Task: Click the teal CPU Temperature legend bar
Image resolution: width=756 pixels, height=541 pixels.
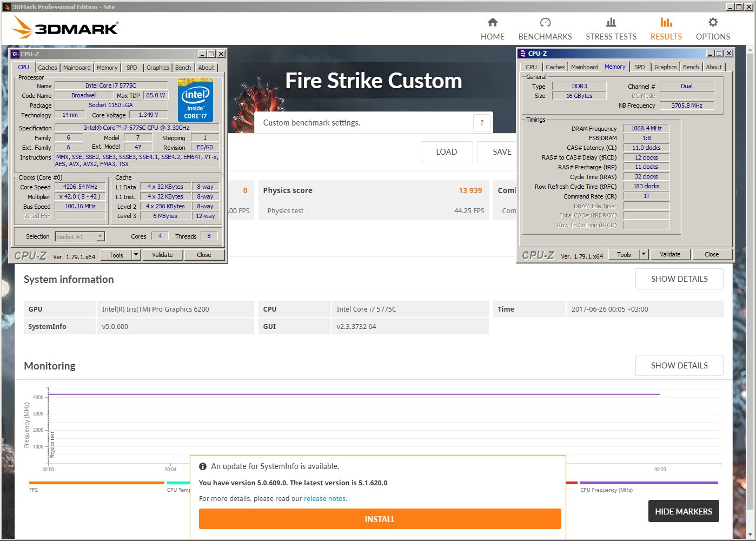Action: click(x=178, y=483)
